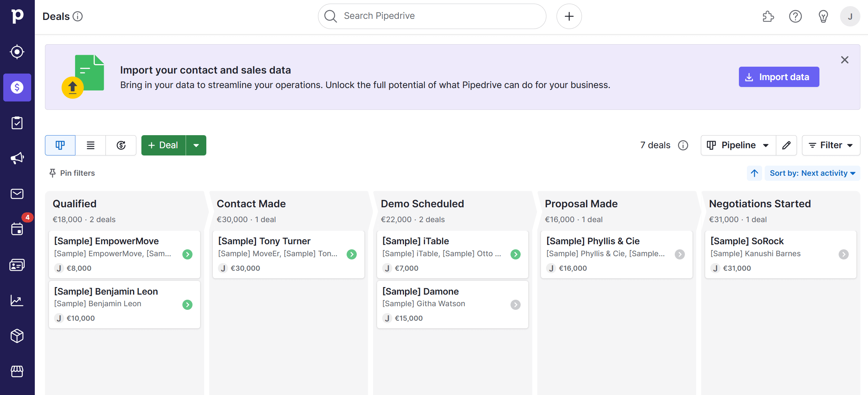Open green Deal button dropdown arrow
The image size is (868, 395).
click(196, 145)
